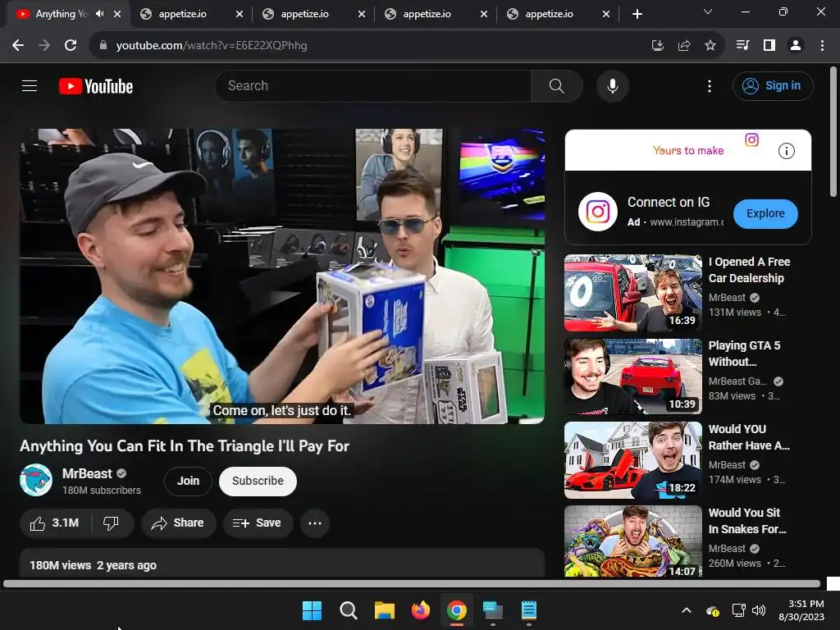
Task: Click the video player to pause
Action: [282, 276]
